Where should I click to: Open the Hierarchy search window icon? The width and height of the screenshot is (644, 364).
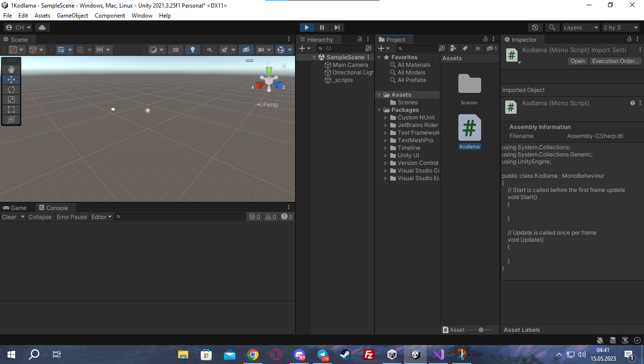click(x=368, y=48)
